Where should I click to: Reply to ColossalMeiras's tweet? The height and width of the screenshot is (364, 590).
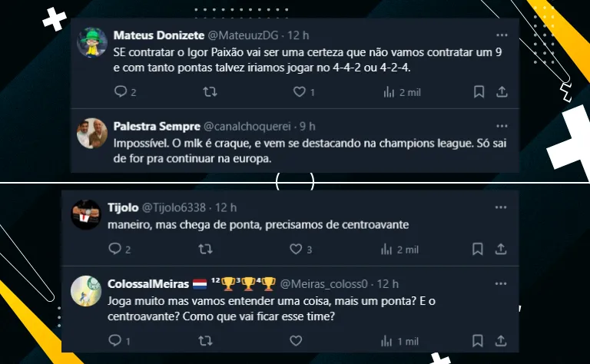point(115,340)
